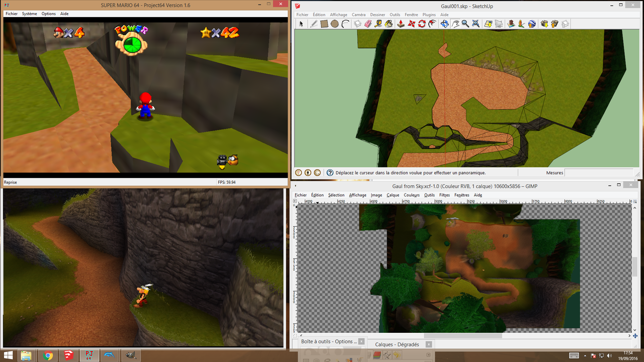Viewport: 644px width, 362px height.
Task: Open Fenêtre menu in SketchUp
Action: pyautogui.click(x=411, y=15)
